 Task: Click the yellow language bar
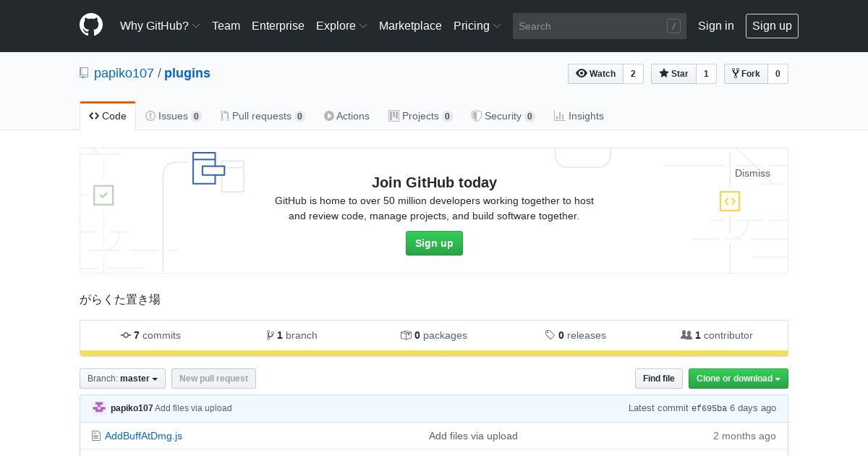click(434, 353)
